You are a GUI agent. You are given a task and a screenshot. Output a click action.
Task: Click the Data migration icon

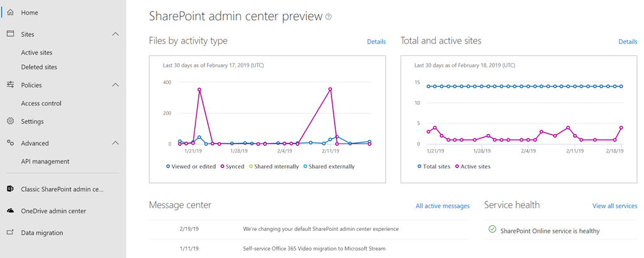coord(10,232)
